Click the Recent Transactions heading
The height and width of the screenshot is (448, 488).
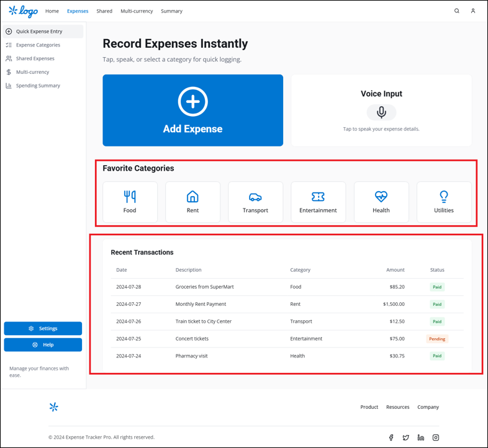[142, 253]
